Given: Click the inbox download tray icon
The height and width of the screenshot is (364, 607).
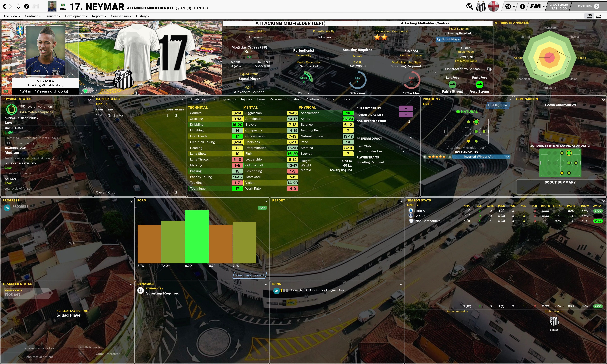Looking at the screenshot, I should point(599,16).
